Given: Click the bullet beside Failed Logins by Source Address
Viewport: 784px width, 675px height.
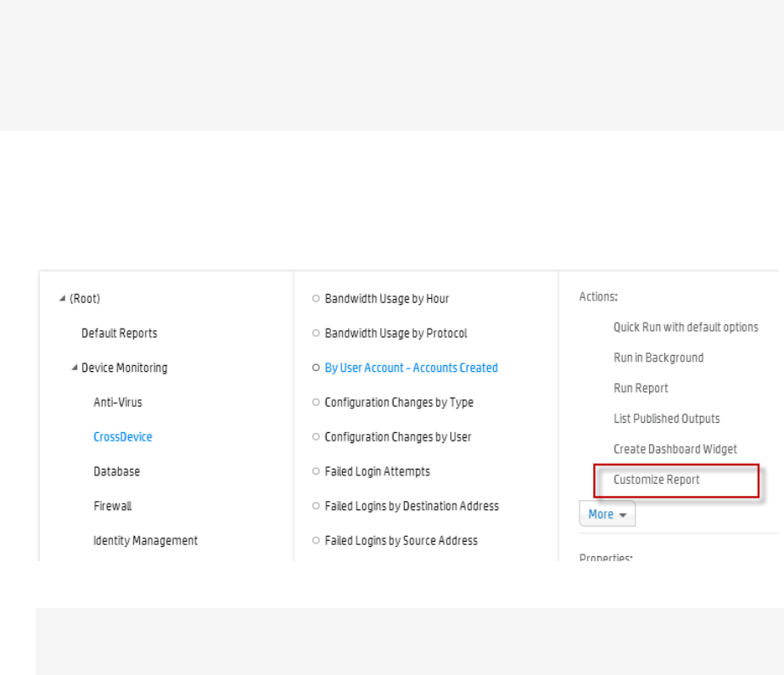Looking at the screenshot, I should 316,541.
